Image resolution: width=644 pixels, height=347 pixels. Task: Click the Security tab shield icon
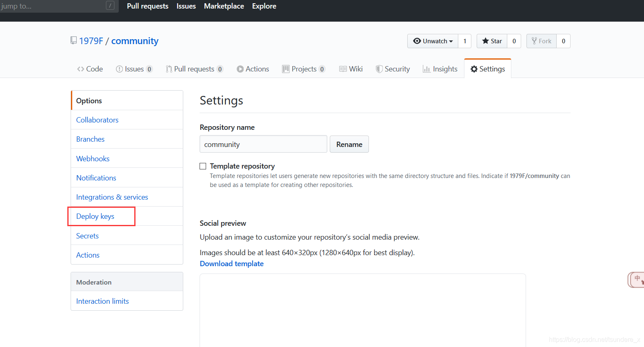pyautogui.click(x=379, y=69)
